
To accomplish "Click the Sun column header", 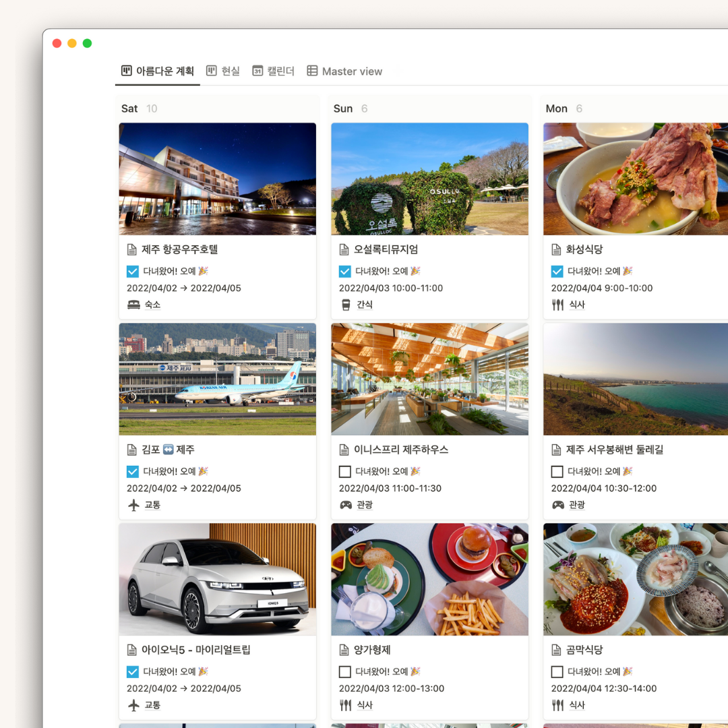I will click(343, 109).
